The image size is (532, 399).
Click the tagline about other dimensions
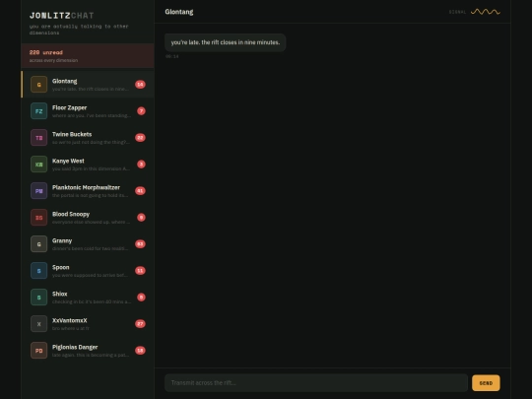(79, 30)
